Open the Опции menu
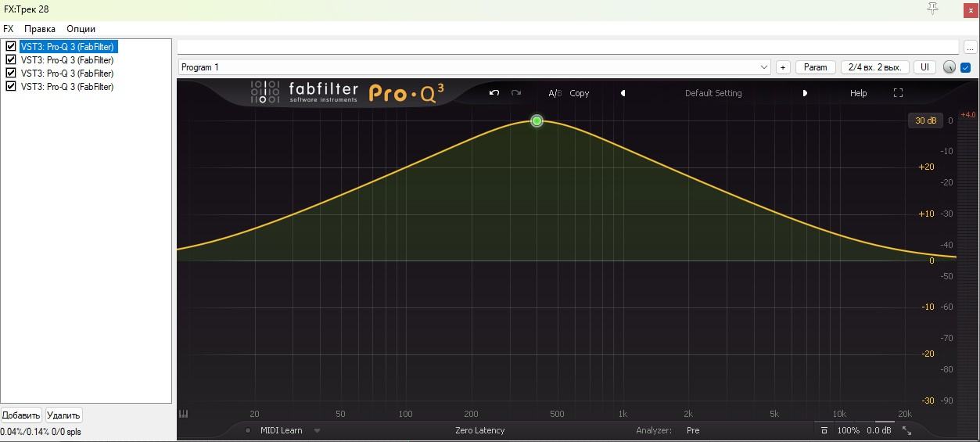 coord(81,29)
